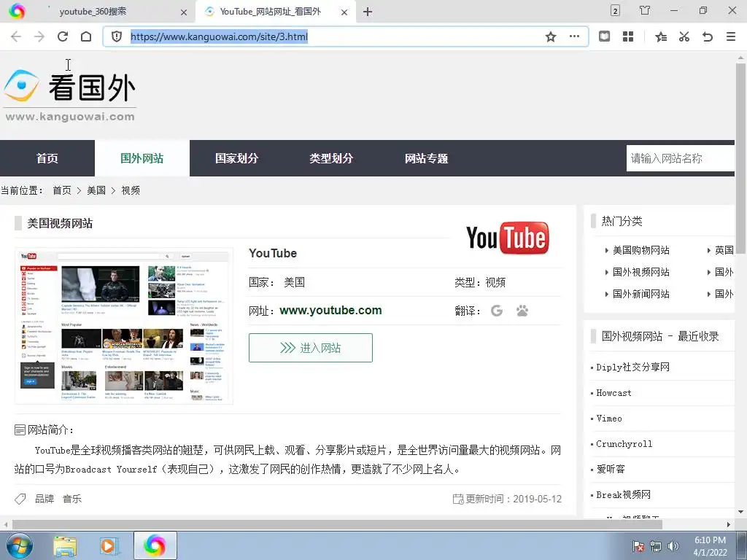This screenshot has height=560, width=747.
Task: Click the 360 browser taskbar icon
Action: 155,545
